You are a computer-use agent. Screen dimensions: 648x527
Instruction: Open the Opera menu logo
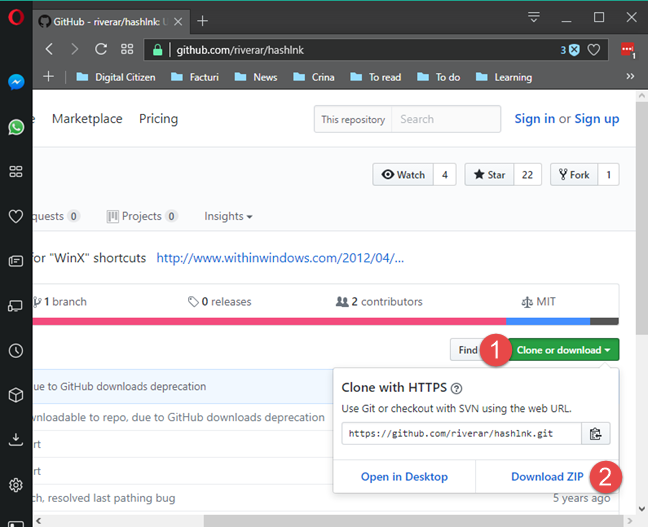[16, 17]
